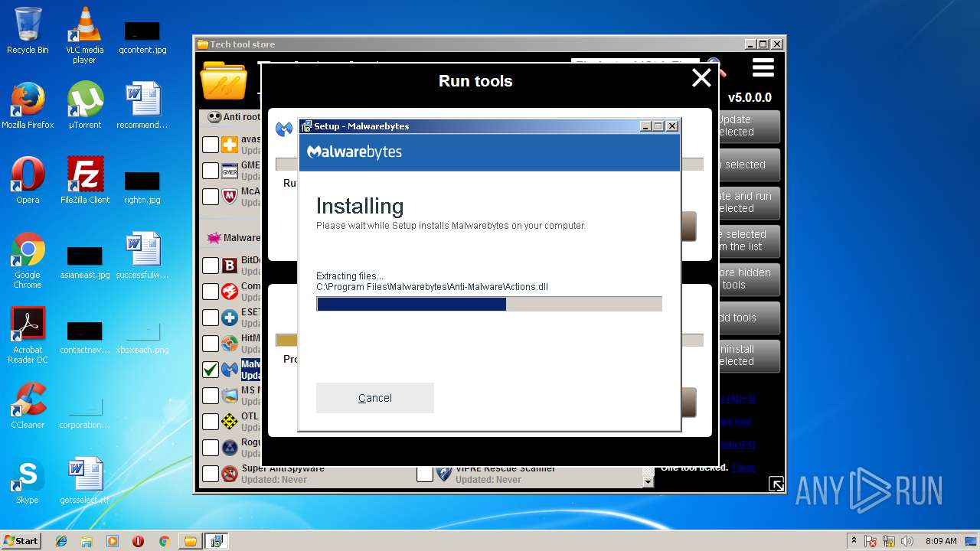Open the volume control in system tray

click(906, 541)
